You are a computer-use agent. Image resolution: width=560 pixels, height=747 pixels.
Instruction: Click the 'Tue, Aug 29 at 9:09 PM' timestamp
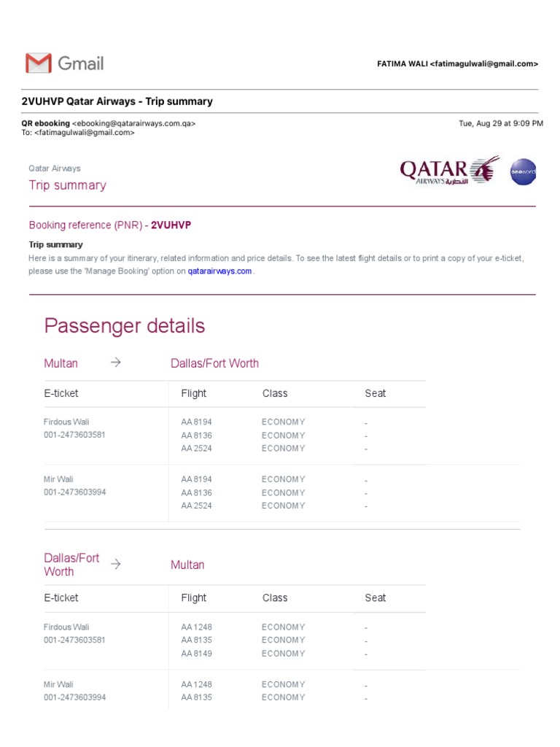pyautogui.click(x=500, y=123)
